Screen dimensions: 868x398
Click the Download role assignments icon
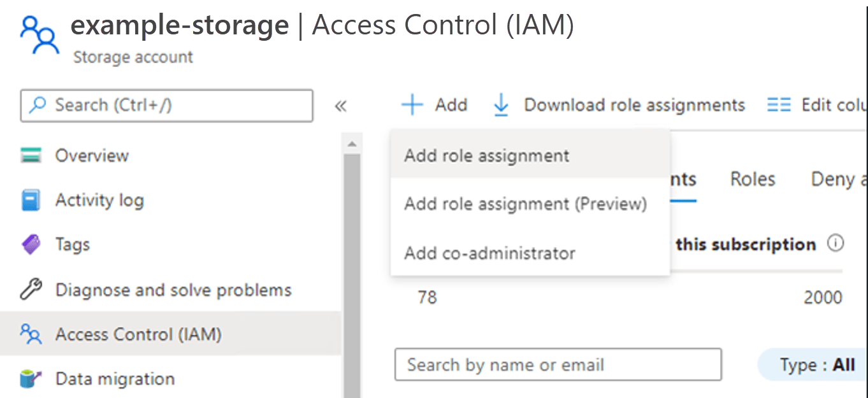click(x=502, y=104)
